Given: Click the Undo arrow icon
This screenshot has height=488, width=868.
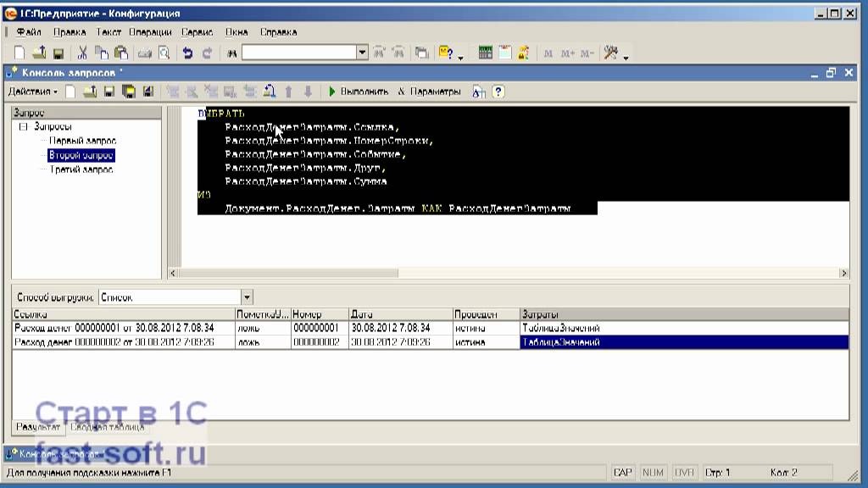Looking at the screenshot, I should tap(187, 53).
